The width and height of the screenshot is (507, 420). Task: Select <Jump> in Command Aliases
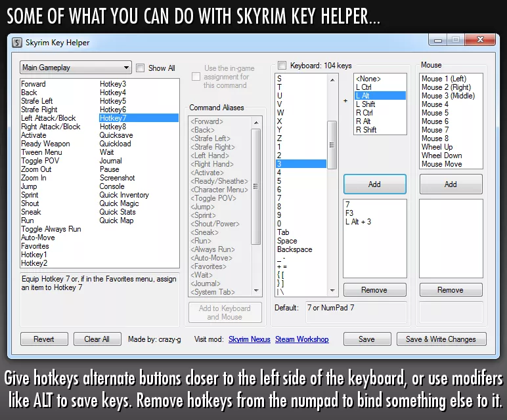[x=203, y=207]
